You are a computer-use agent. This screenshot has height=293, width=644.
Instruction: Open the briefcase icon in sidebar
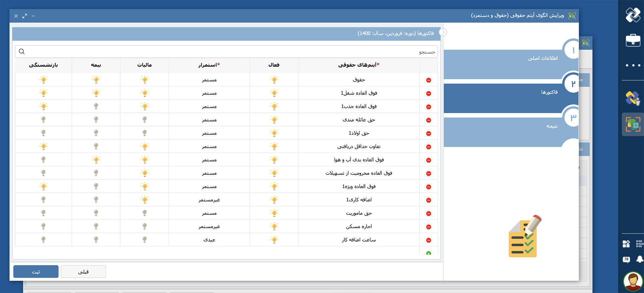pos(633,40)
